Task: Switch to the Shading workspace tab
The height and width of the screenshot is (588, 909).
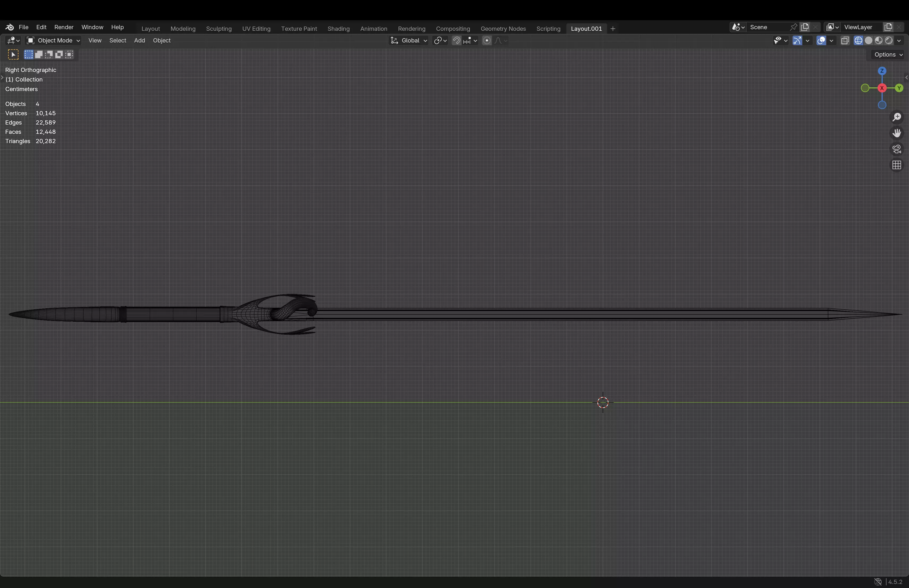Action: [338, 29]
